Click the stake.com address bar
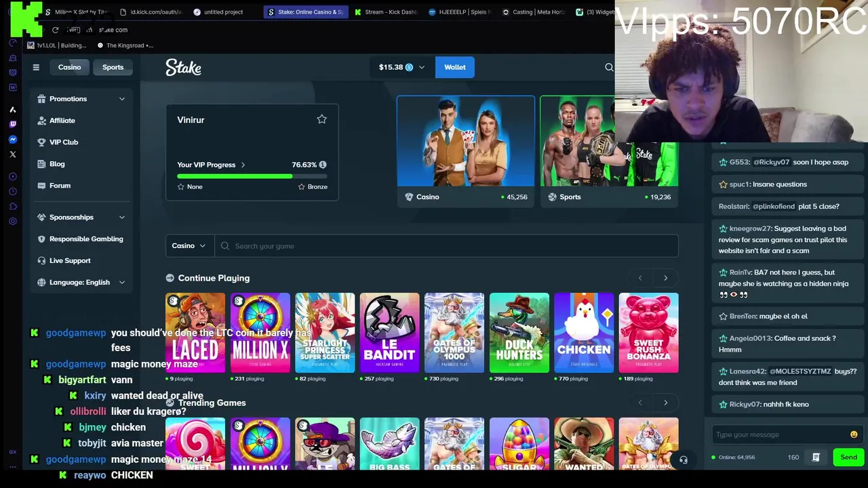Viewport: 868px width, 488px height. coord(113,30)
